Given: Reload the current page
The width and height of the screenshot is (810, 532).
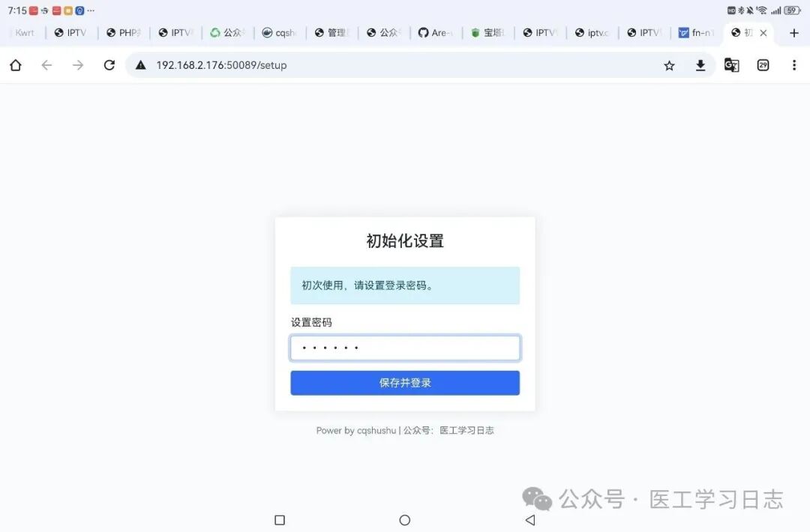Looking at the screenshot, I should coord(109,65).
